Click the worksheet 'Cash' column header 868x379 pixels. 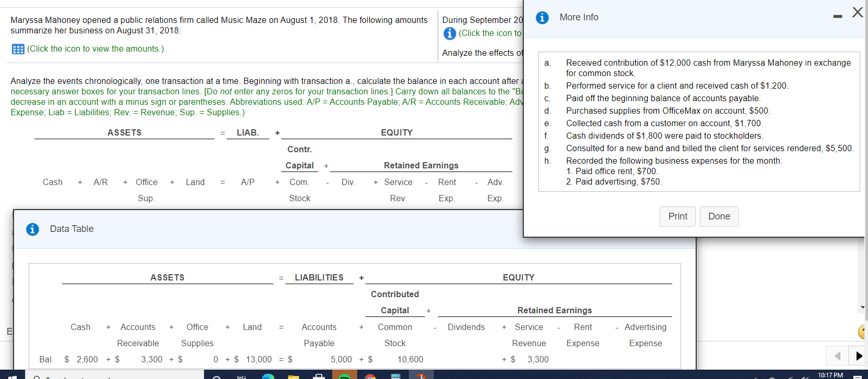53,182
